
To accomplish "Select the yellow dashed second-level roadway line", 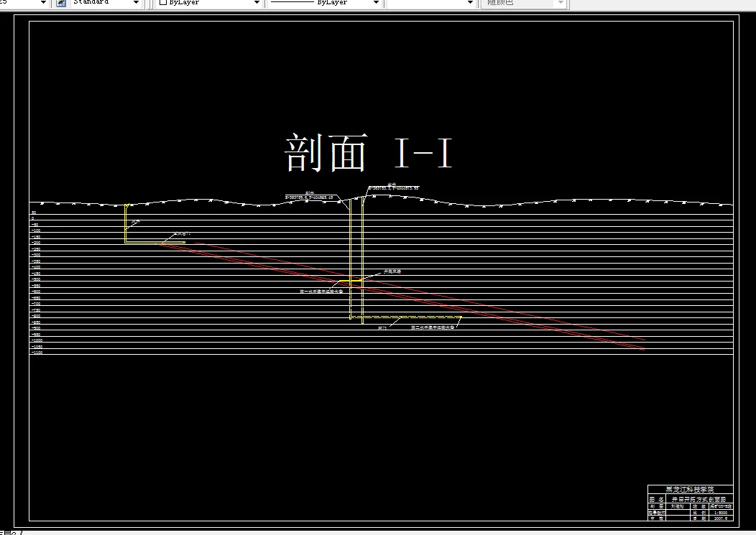I will click(x=406, y=317).
